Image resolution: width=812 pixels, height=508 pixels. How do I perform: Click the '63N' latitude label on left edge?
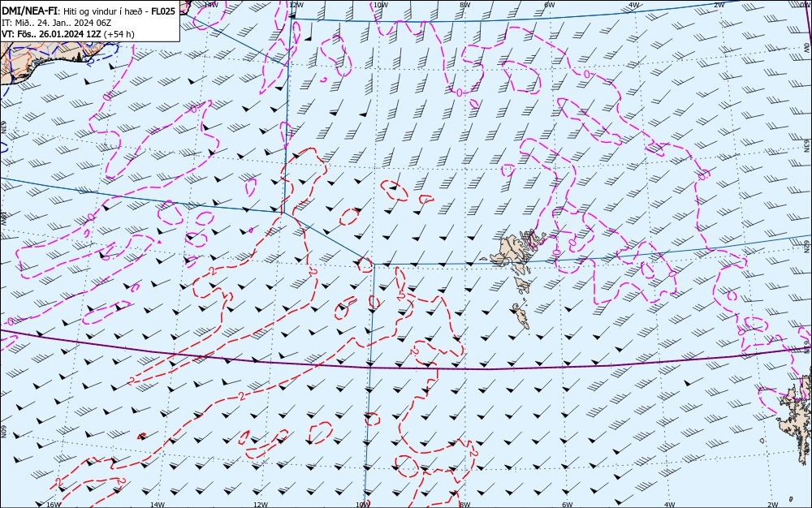pos(3,127)
